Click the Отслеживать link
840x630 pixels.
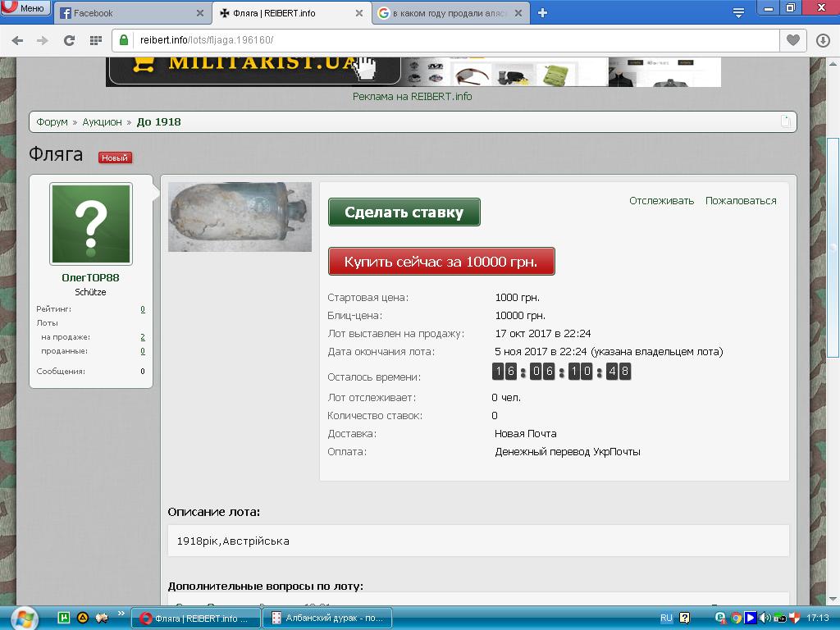(x=661, y=200)
